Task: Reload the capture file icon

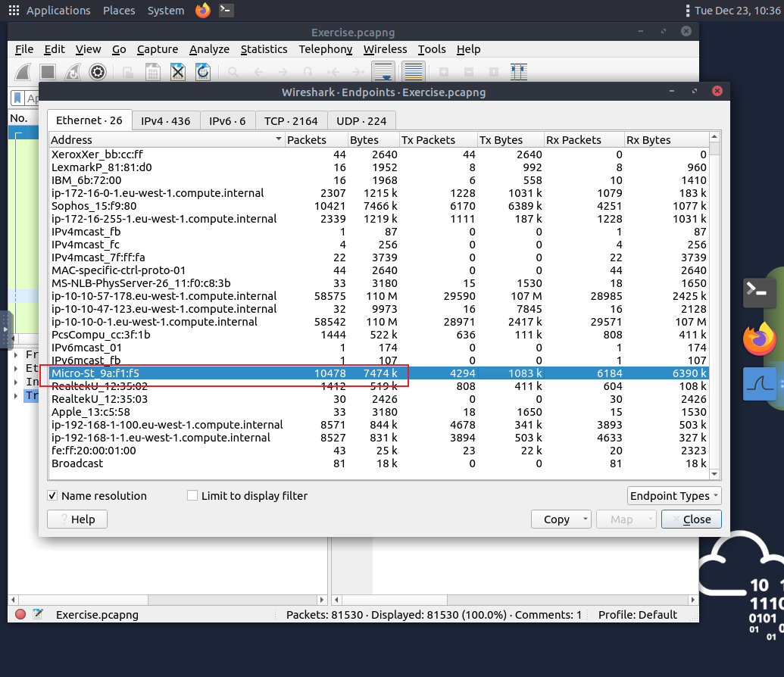Action: (203, 72)
